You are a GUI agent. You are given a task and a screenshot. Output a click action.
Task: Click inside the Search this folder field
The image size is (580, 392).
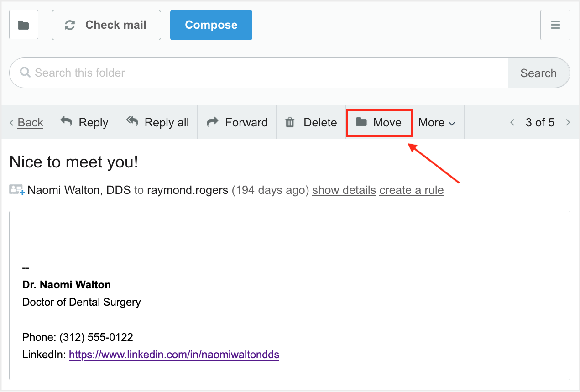click(183, 73)
